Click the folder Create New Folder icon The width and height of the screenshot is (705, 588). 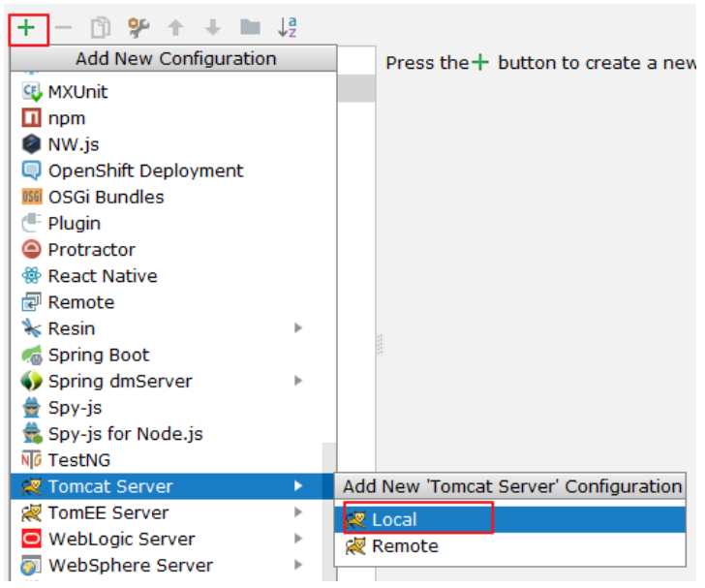point(250,27)
